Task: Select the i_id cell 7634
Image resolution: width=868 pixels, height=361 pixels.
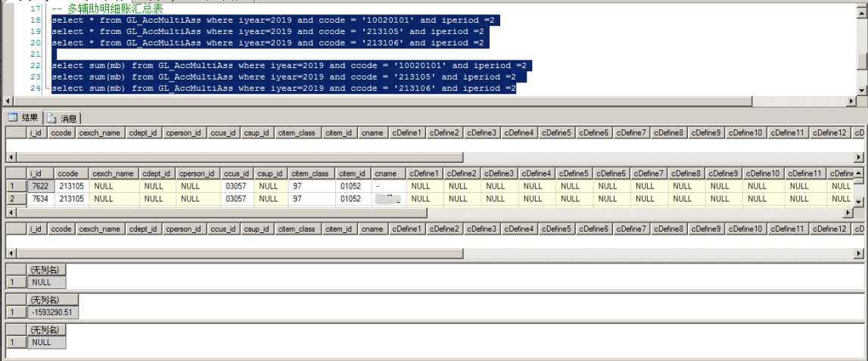Action: [40, 198]
